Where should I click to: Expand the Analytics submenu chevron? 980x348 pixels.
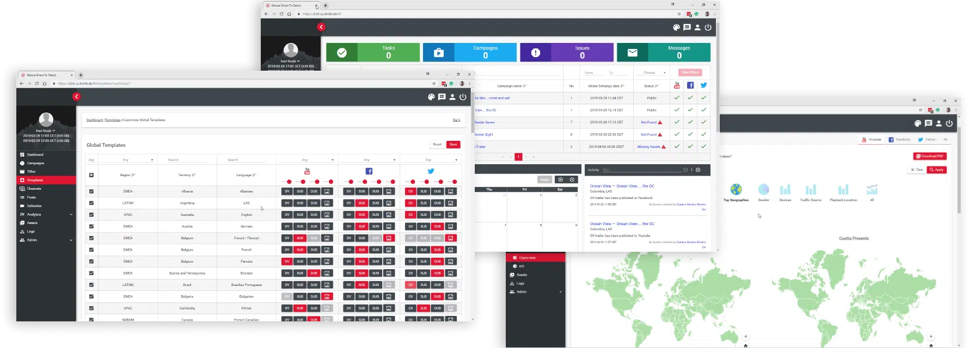click(71, 215)
